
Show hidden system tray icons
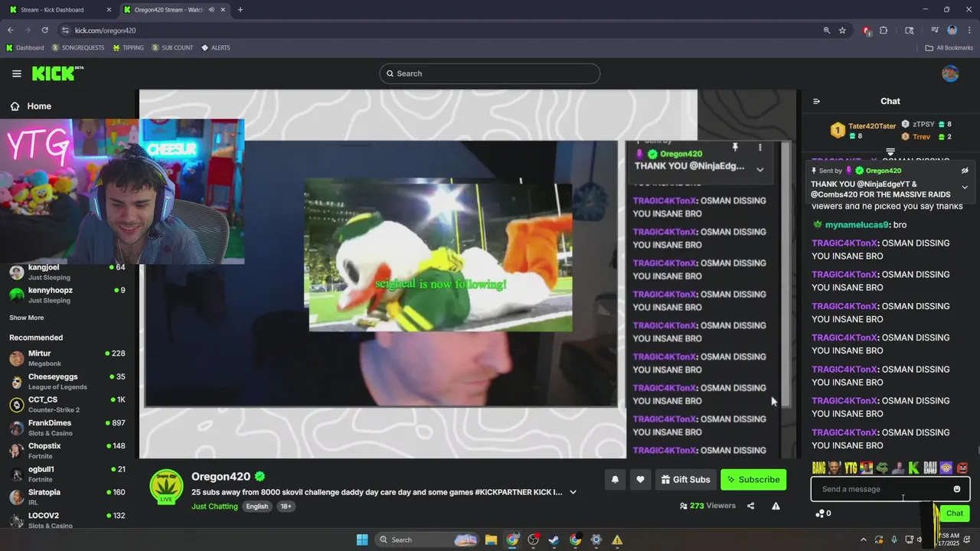[x=864, y=540]
